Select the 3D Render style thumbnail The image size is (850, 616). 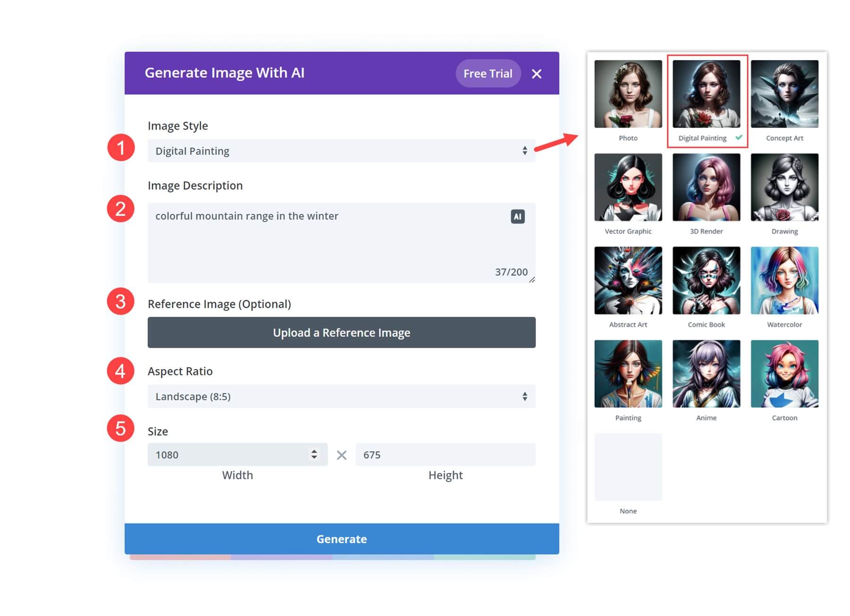706,187
